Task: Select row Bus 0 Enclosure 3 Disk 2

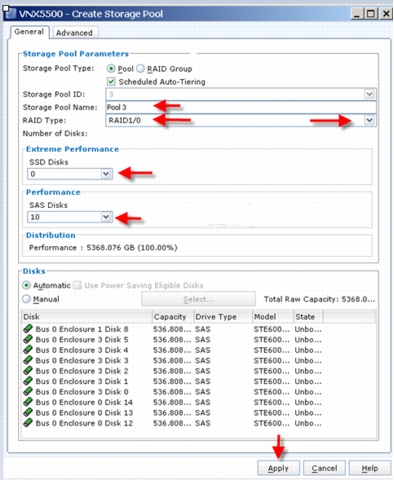Action: click(199, 371)
